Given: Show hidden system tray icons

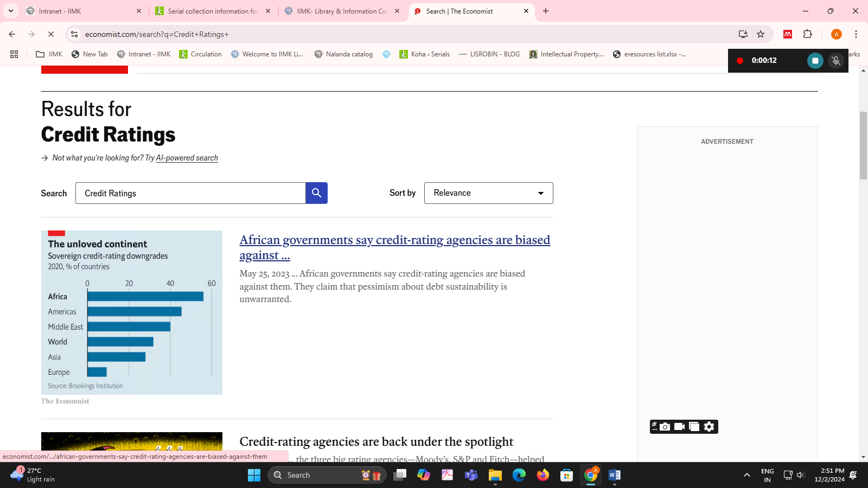Looking at the screenshot, I should point(747,475).
